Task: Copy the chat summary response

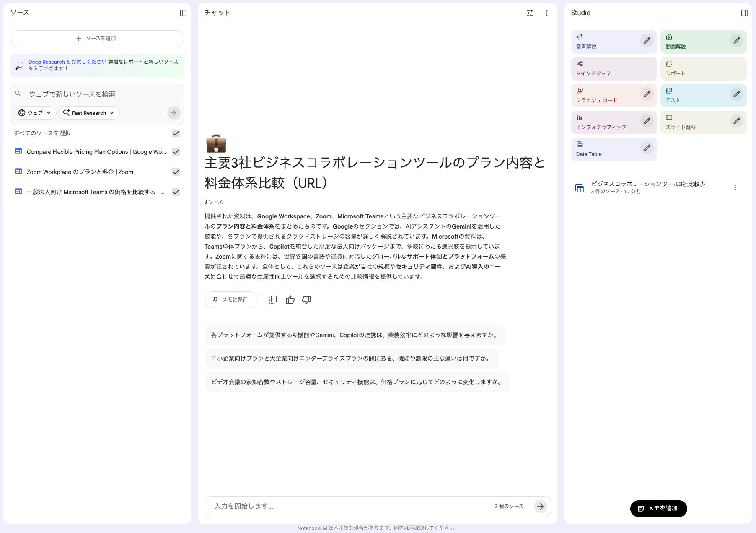Action: [x=273, y=299]
